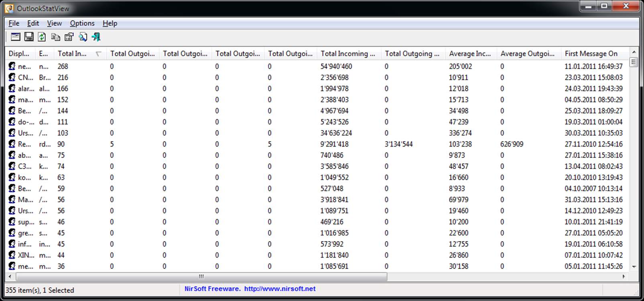Screen dimensions: 644x301
Task: Sort by the Displ... column header
Action: click(x=20, y=53)
